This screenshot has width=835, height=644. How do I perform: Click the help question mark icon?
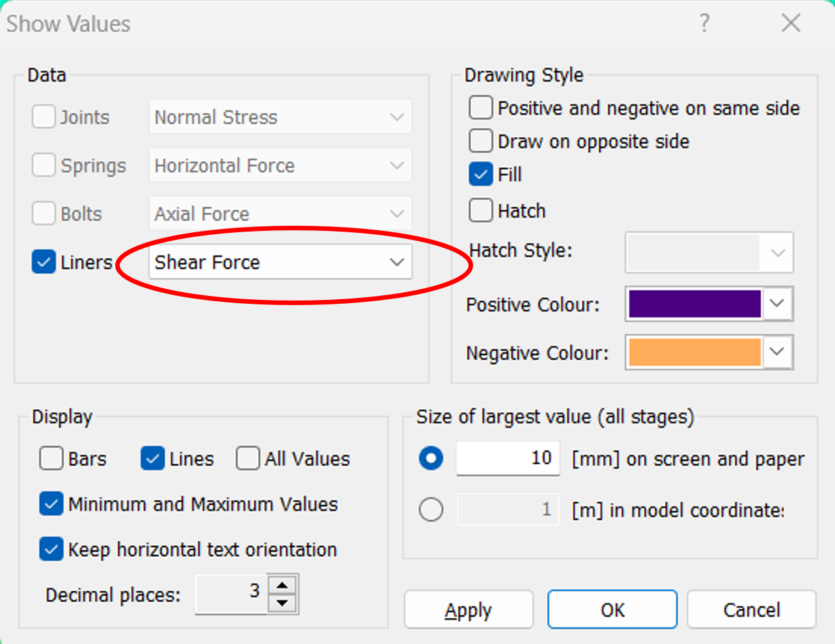click(x=704, y=23)
